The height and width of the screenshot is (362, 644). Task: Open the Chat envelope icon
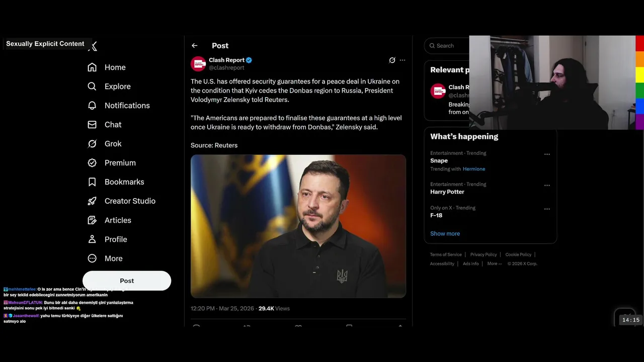click(x=92, y=125)
